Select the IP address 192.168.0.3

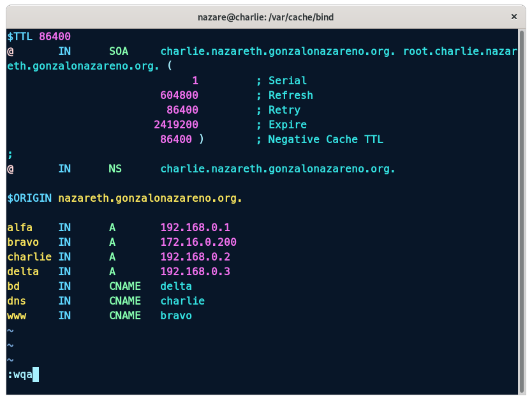195,271
